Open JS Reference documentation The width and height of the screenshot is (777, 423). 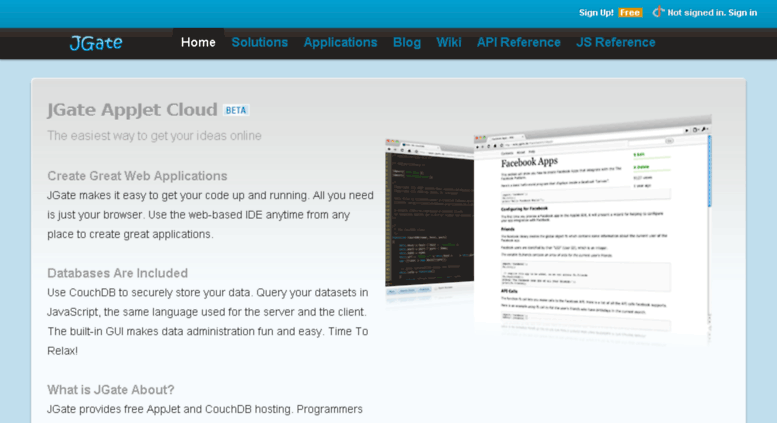tap(615, 43)
